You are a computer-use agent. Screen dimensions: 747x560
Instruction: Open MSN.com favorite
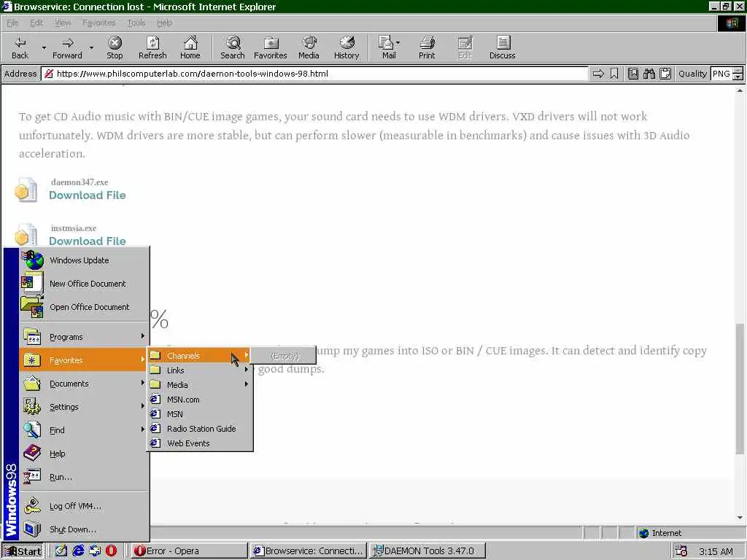click(200, 400)
